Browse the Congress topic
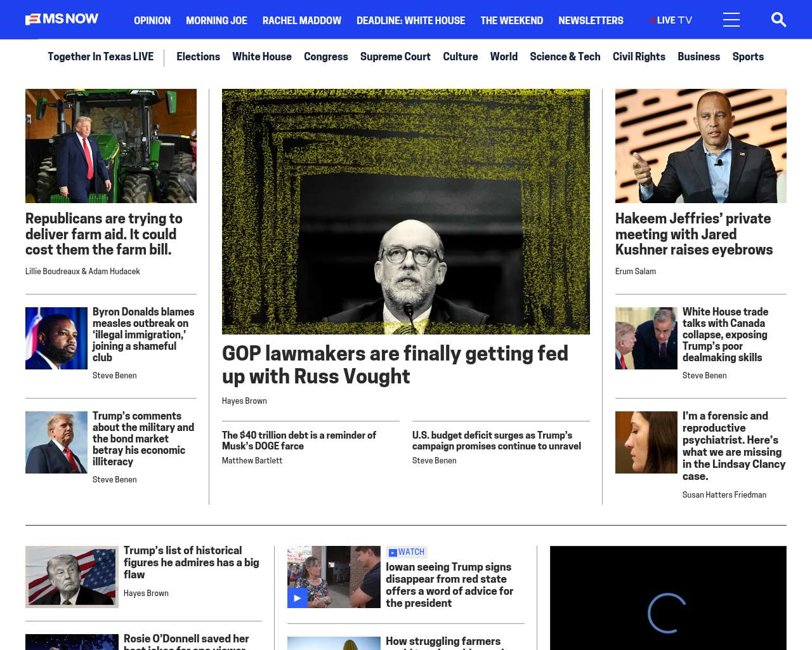 tap(326, 56)
